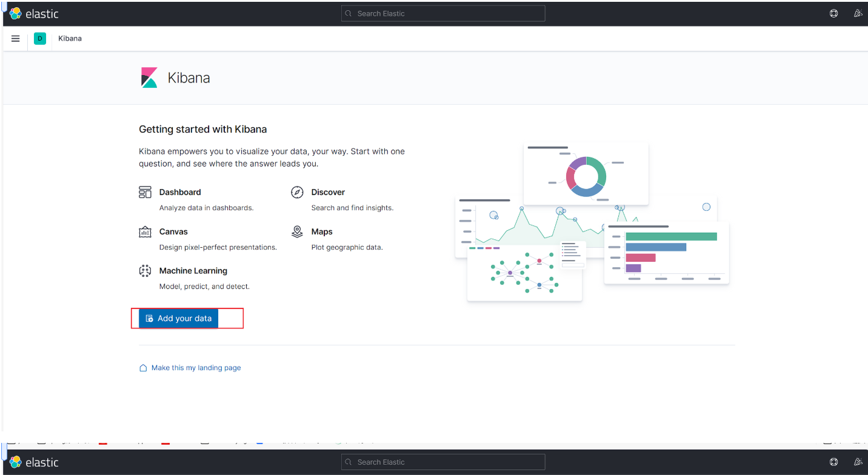
Task: Click the Discover compass icon
Action: click(297, 193)
